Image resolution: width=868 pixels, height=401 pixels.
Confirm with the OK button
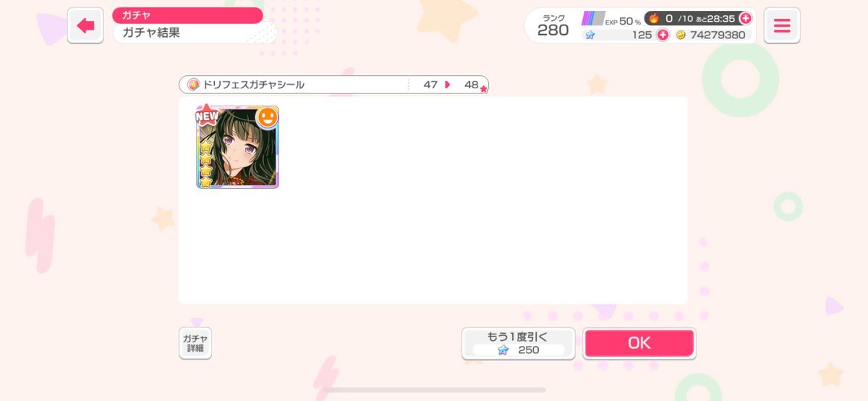click(639, 343)
